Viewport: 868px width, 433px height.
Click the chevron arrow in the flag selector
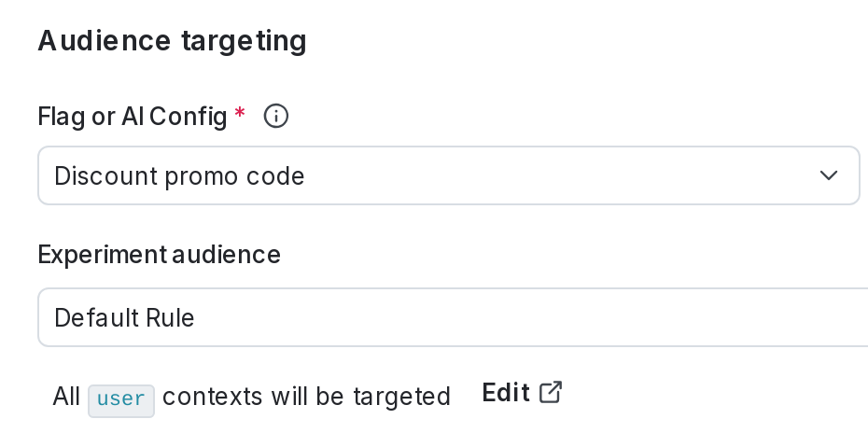click(x=828, y=175)
